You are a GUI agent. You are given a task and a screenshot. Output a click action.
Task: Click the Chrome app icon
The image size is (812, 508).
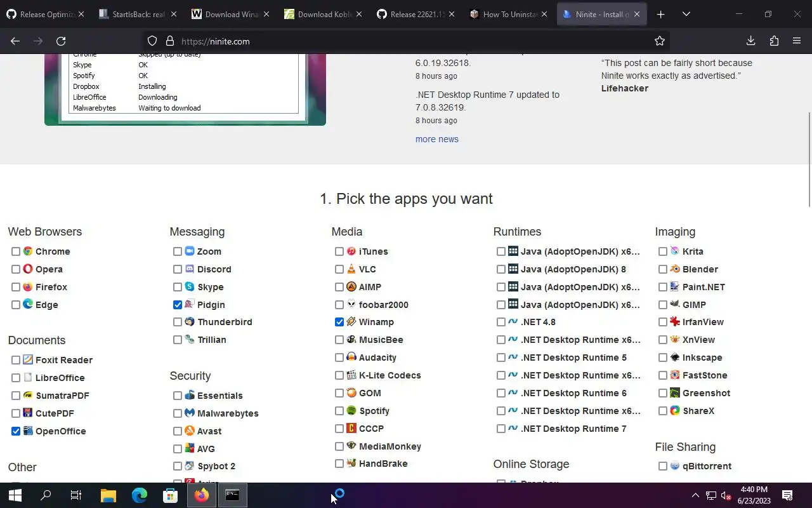pyautogui.click(x=28, y=251)
